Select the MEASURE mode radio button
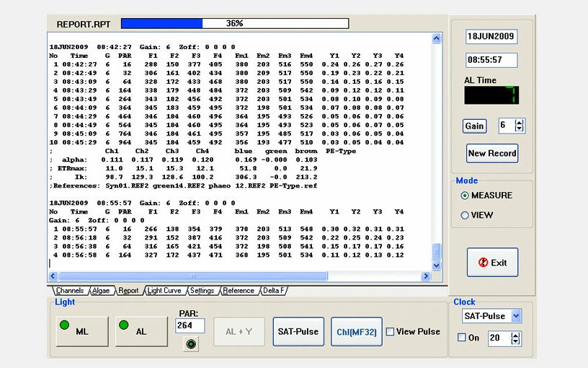Viewport: 588px width, 368px height. click(x=465, y=196)
